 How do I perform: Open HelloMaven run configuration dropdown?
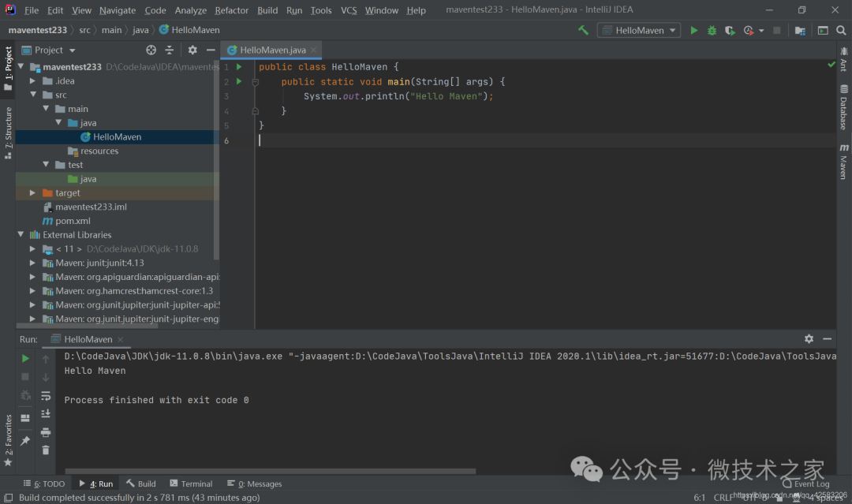pos(639,31)
